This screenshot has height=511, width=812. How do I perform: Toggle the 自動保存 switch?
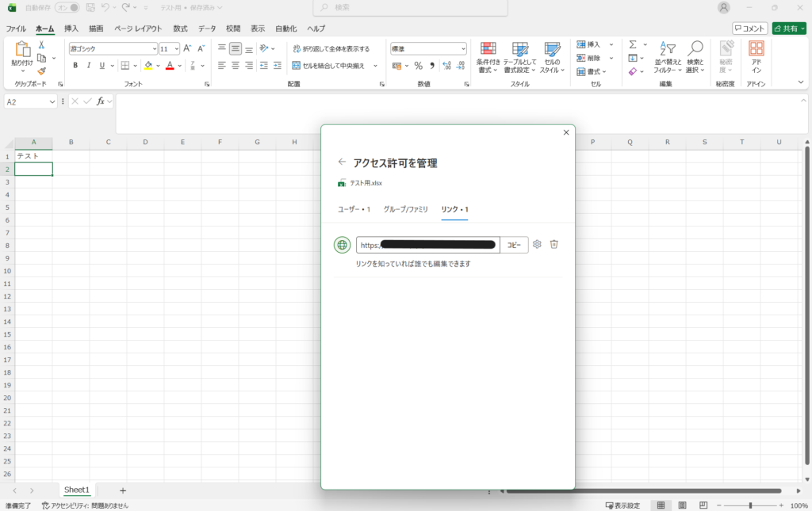[67, 8]
